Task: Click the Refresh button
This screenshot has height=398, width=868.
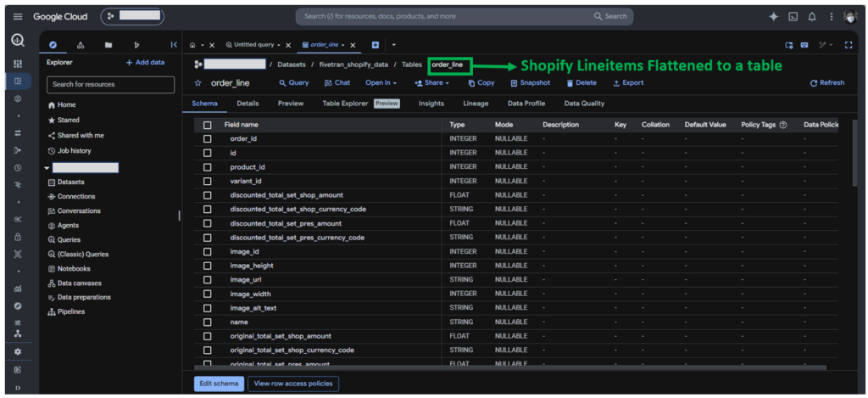Action: tap(827, 83)
